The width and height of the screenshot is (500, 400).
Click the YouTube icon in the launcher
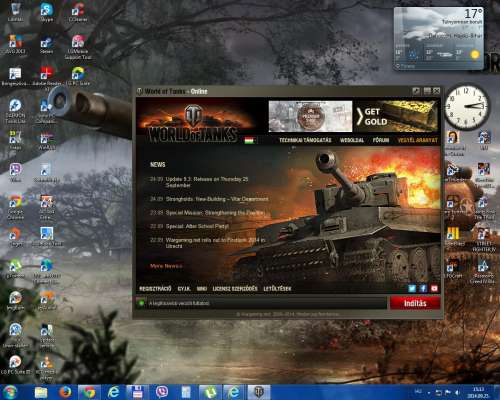pos(434,289)
